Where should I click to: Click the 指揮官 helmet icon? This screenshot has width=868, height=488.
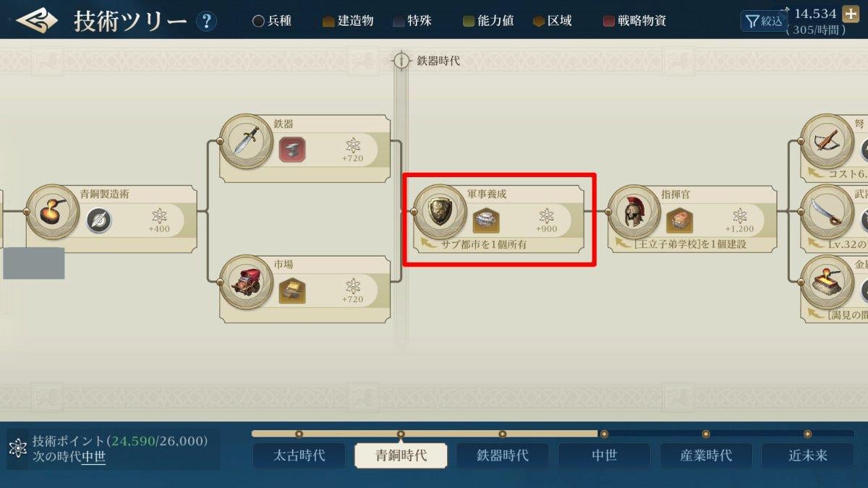[x=634, y=211]
